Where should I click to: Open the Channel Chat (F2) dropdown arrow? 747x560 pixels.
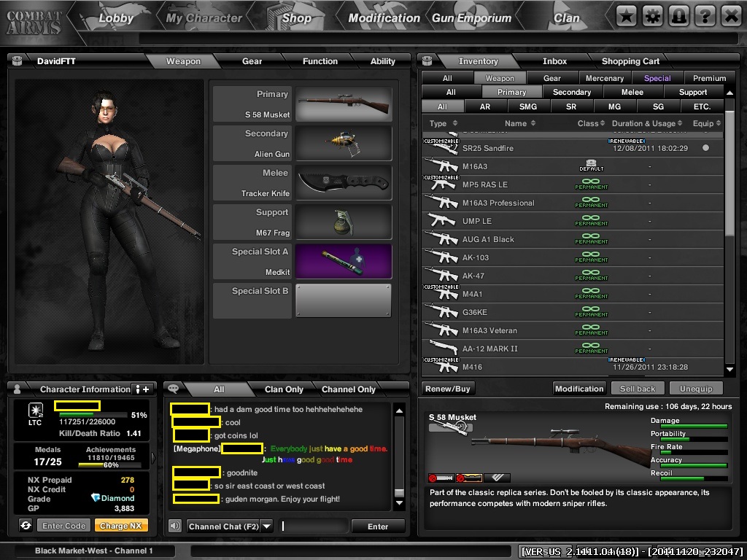(267, 526)
